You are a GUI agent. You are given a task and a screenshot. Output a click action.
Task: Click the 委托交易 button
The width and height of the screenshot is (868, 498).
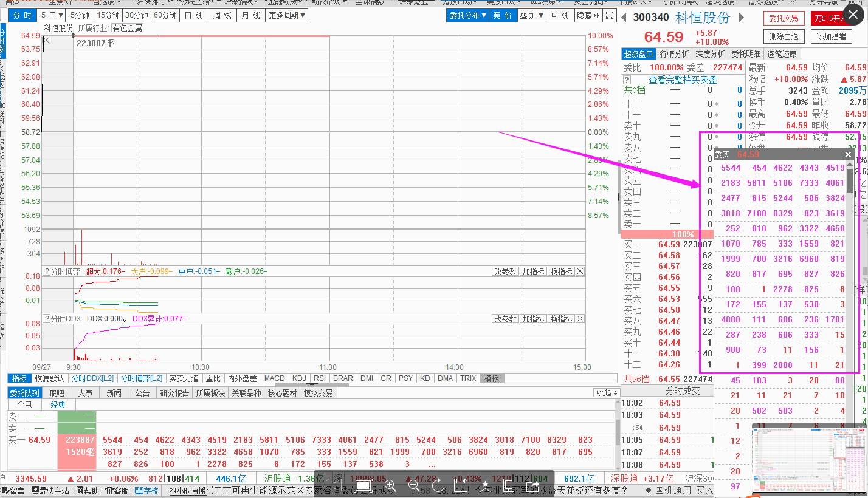[x=784, y=18]
